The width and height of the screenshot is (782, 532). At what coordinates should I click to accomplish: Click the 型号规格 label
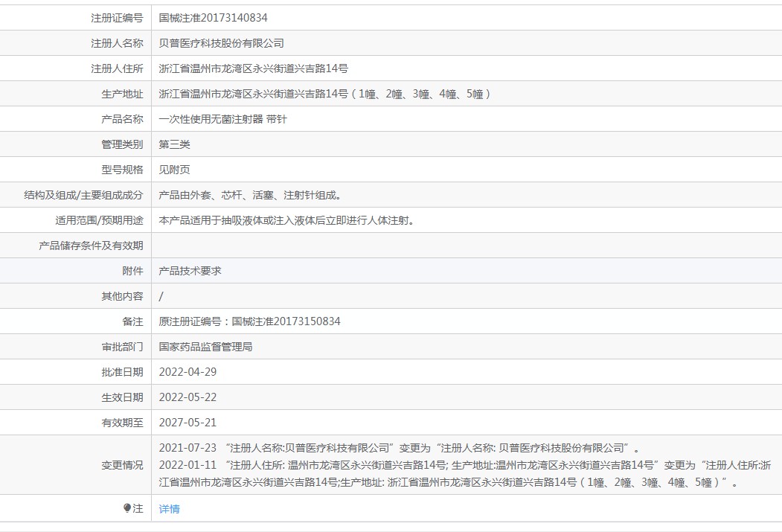pos(122,170)
